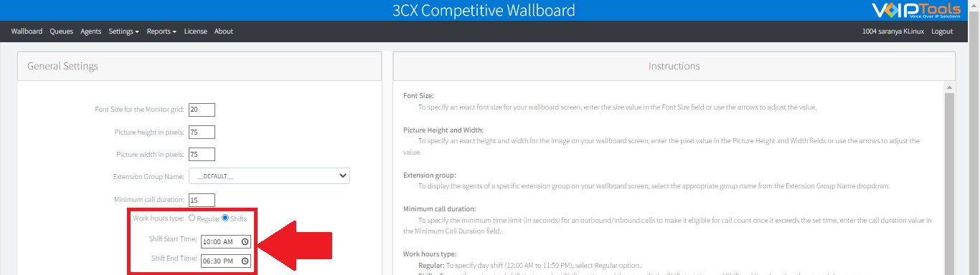Open the Queues page

pos(62,32)
